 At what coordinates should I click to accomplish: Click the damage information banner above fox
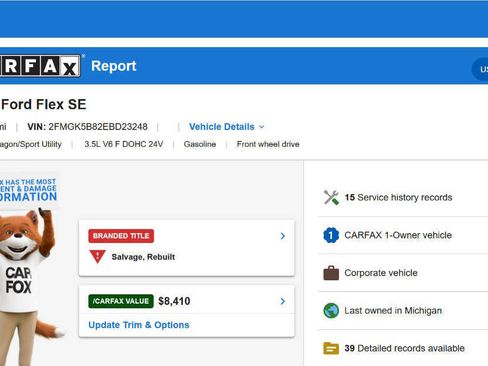tap(28, 190)
